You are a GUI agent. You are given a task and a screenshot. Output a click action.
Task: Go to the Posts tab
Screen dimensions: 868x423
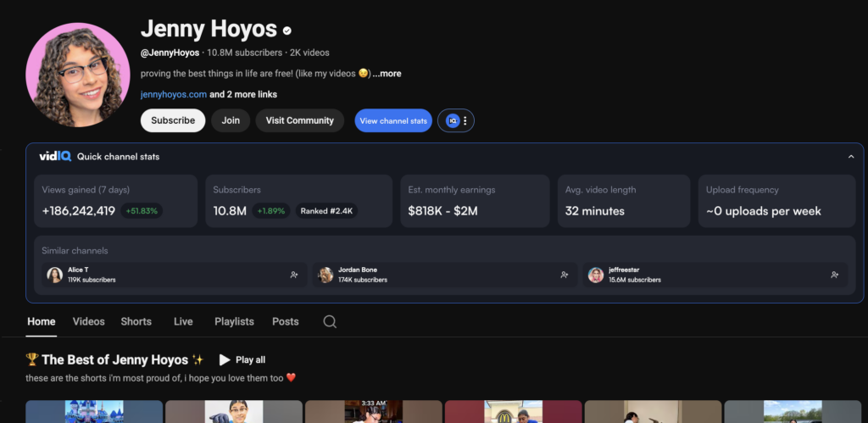pyautogui.click(x=286, y=321)
